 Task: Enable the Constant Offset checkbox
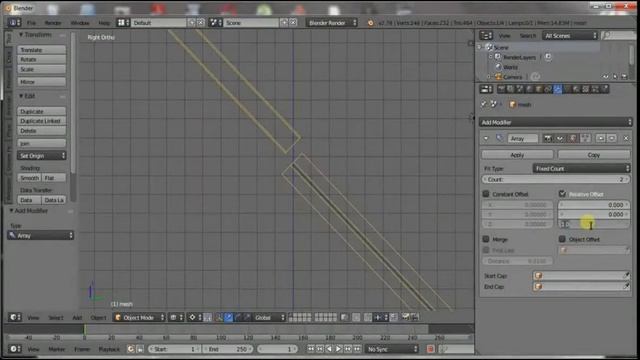tap(486, 193)
